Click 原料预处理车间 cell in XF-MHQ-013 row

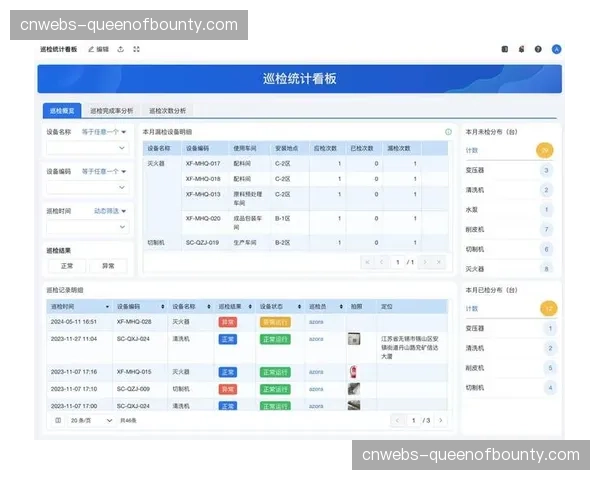coord(248,199)
